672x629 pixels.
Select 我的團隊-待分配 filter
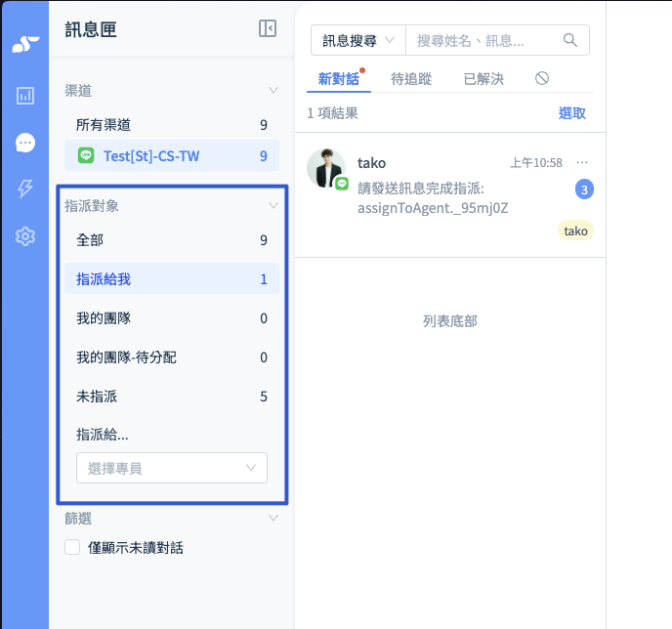click(172, 356)
